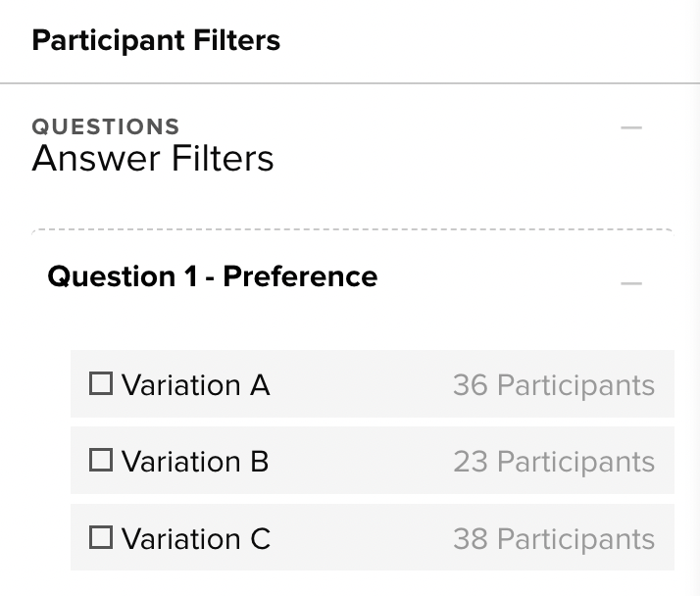Click the divider line under Participant Filters

point(350,83)
